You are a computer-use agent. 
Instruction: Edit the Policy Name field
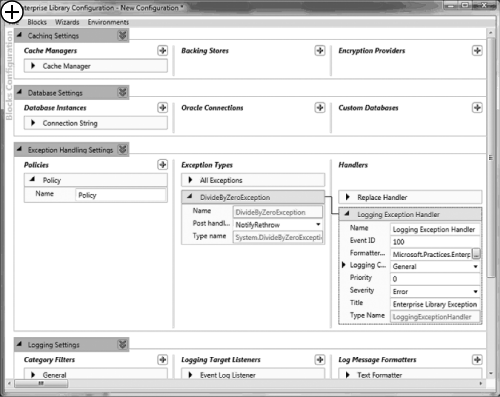tap(121, 195)
